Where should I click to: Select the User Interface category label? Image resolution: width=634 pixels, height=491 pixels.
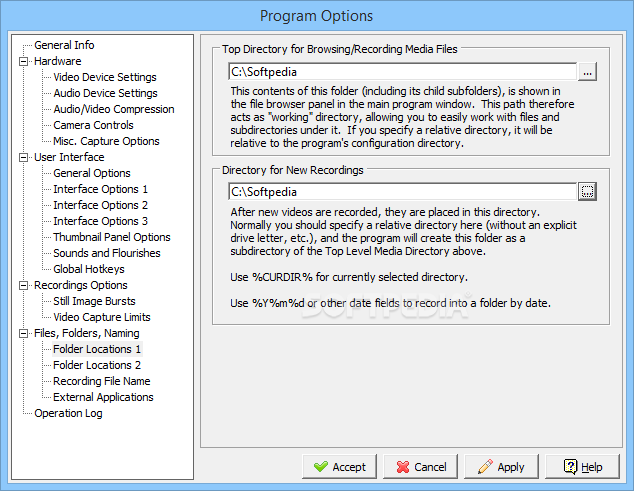69,157
